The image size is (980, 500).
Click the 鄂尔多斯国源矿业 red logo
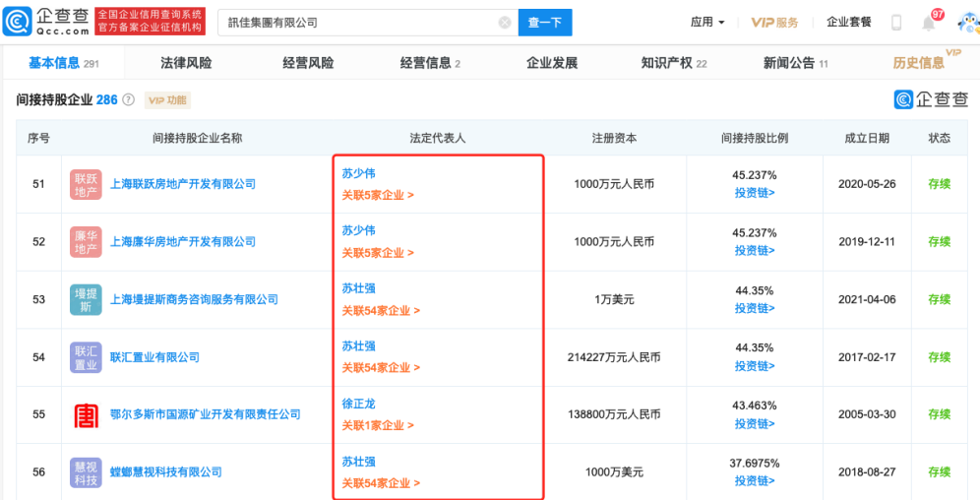(x=86, y=415)
